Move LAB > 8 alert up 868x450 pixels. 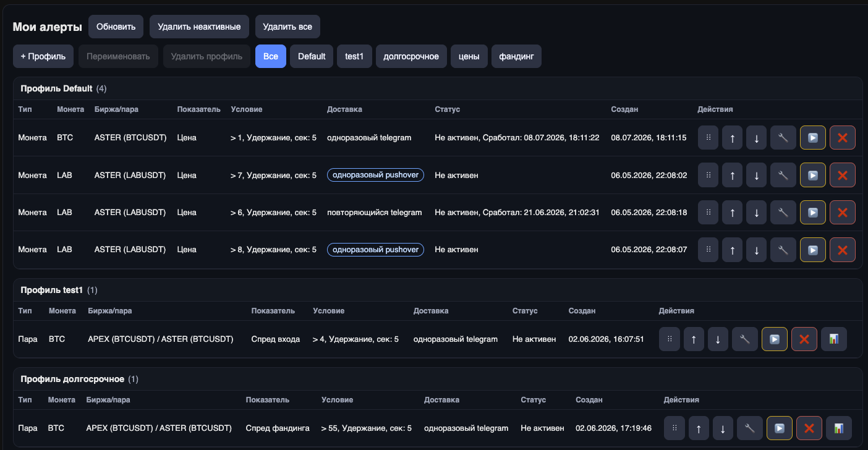[732, 250]
